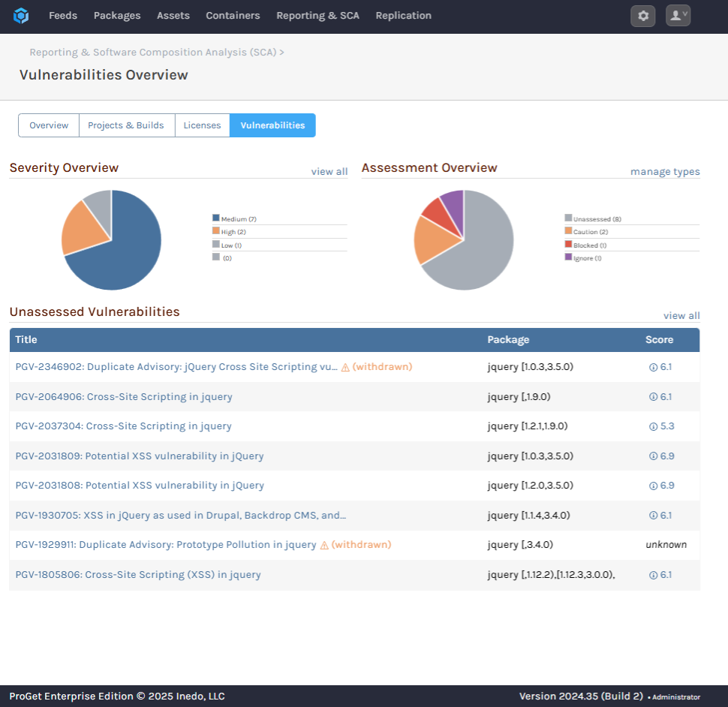Open the Reporting & SCA menu
This screenshot has height=707, width=728.
point(317,16)
